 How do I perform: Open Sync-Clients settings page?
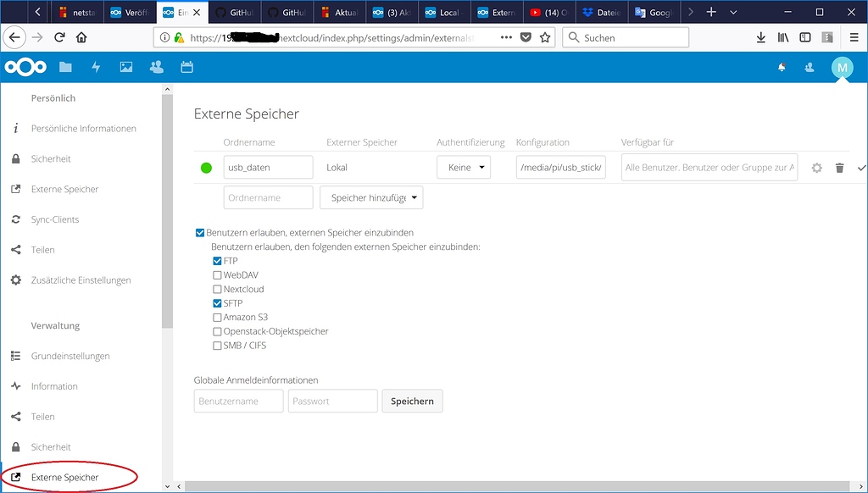tap(55, 219)
